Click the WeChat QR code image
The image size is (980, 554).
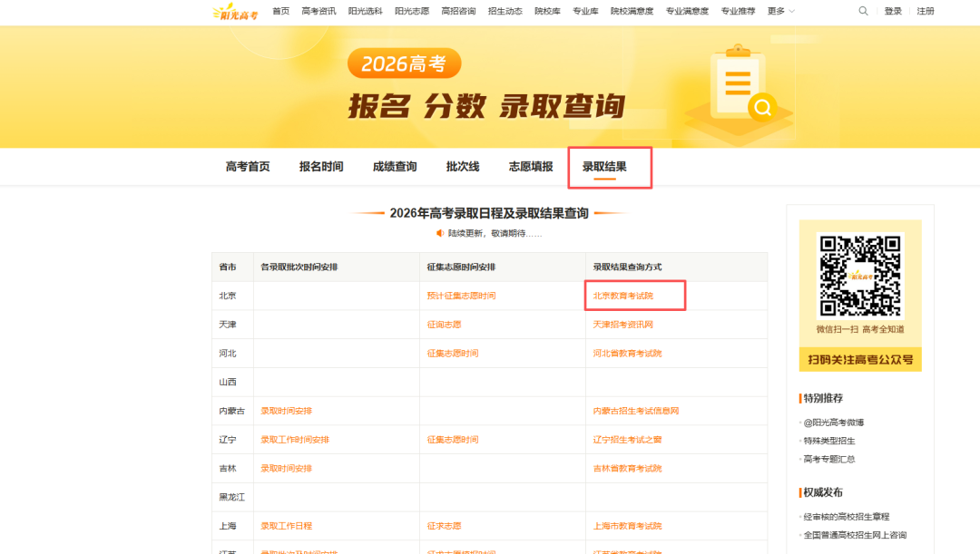(x=860, y=276)
